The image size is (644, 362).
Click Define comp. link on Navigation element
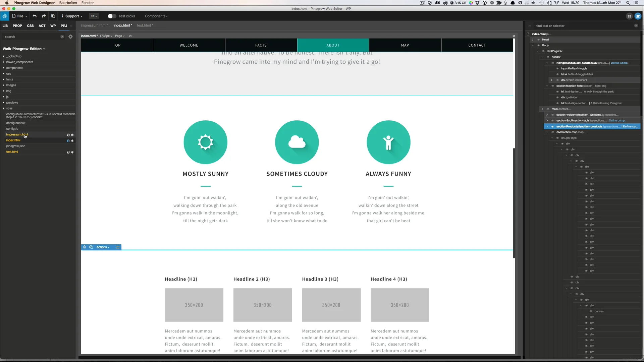619,63
